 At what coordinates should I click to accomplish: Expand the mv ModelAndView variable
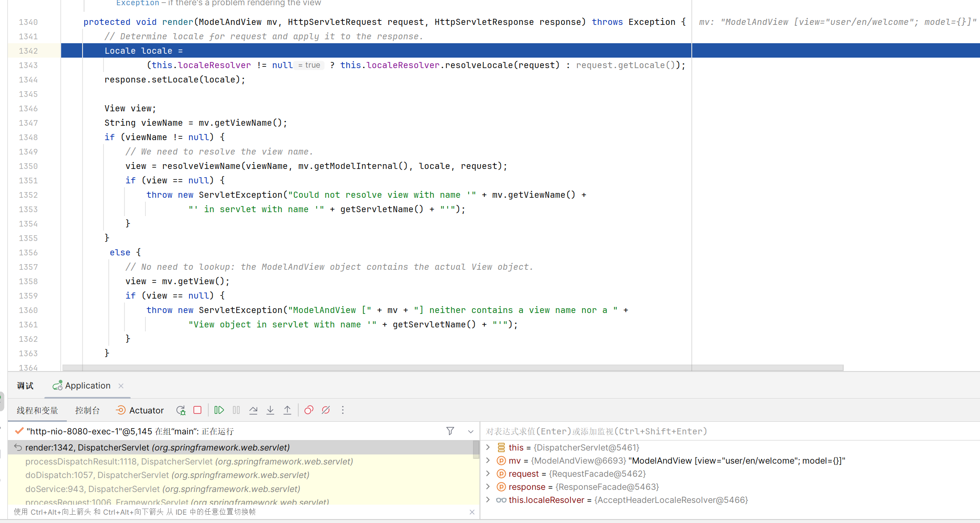pos(487,461)
